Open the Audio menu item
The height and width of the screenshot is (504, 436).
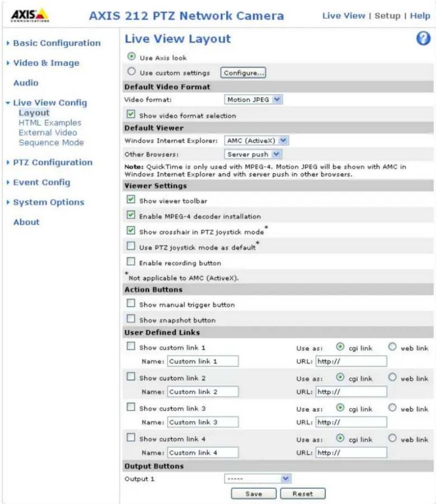pos(26,83)
